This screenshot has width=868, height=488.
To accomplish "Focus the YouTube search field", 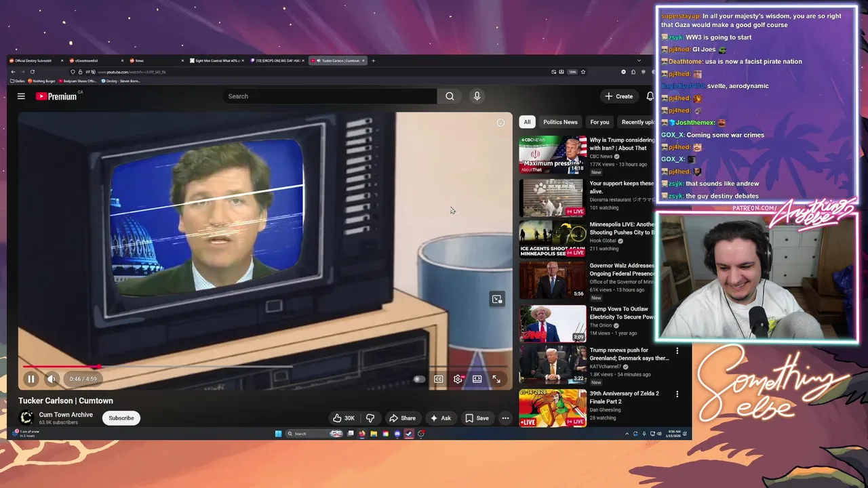I will [330, 96].
